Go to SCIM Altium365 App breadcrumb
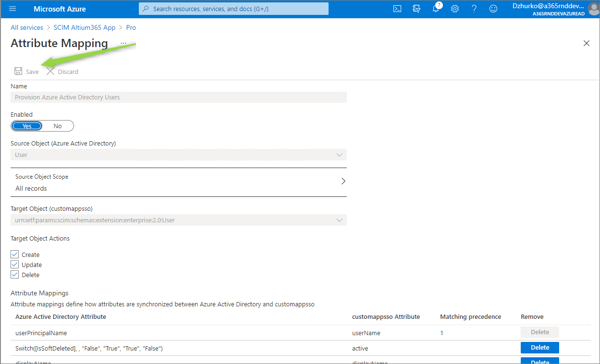 85,27
